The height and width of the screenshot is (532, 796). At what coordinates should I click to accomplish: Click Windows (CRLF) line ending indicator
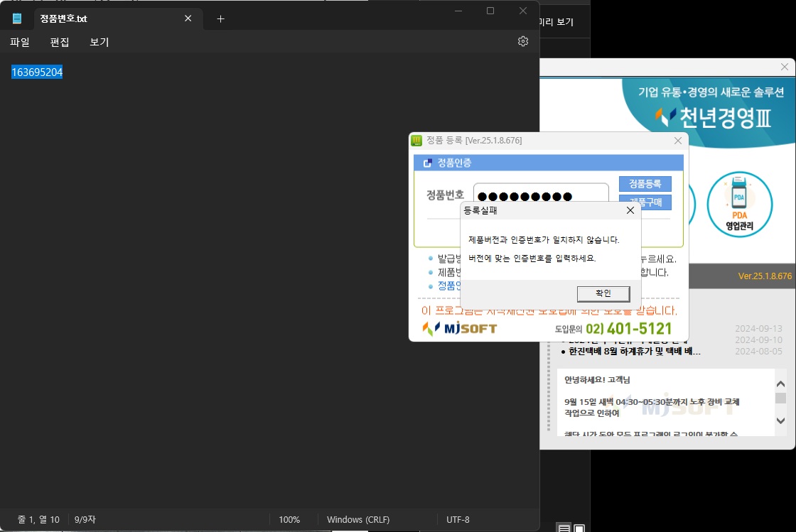tap(358, 519)
